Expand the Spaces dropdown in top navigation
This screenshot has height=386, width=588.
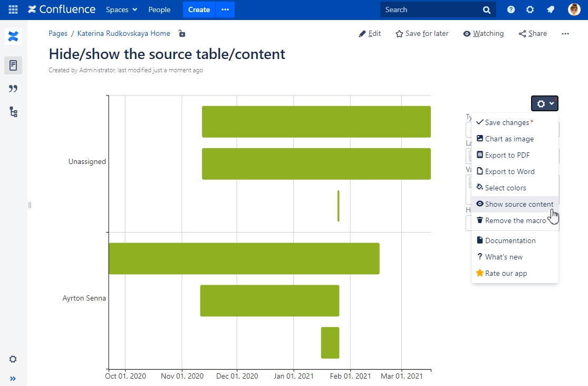click(121, 9)
